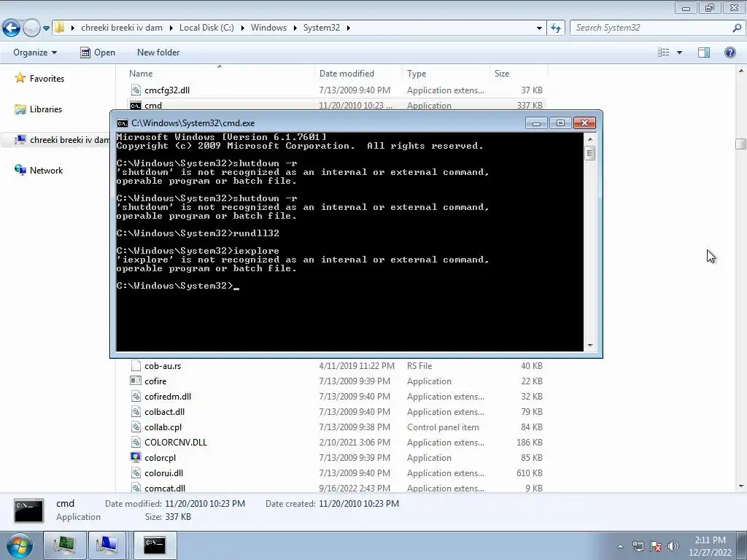Click New folder in the toolbar
This screenshot has height=560, width=747.
(x=158, y=52)
